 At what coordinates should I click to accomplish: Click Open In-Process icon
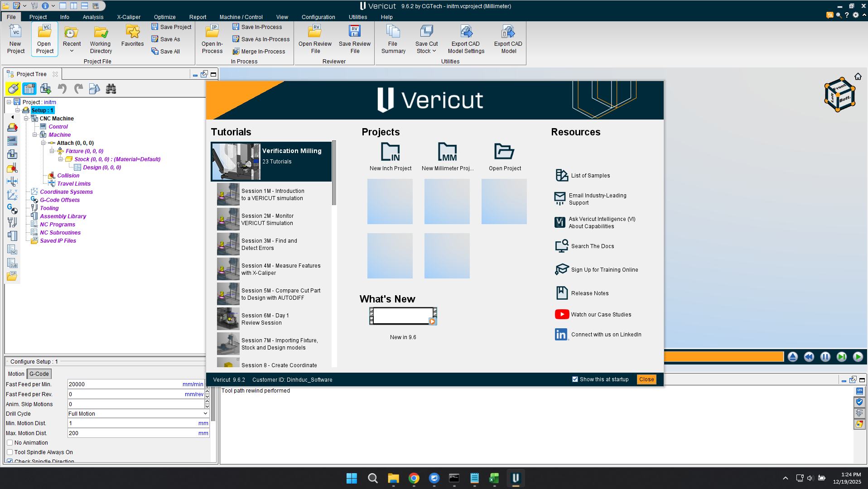click(212, 38)
